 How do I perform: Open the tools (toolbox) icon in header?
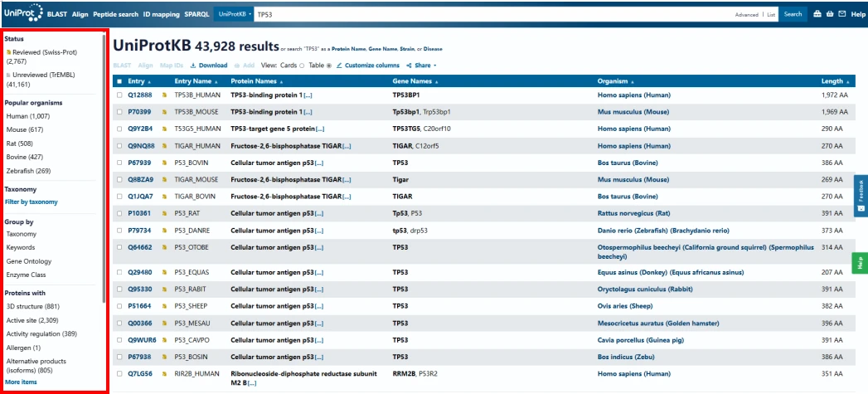[817, 14]
